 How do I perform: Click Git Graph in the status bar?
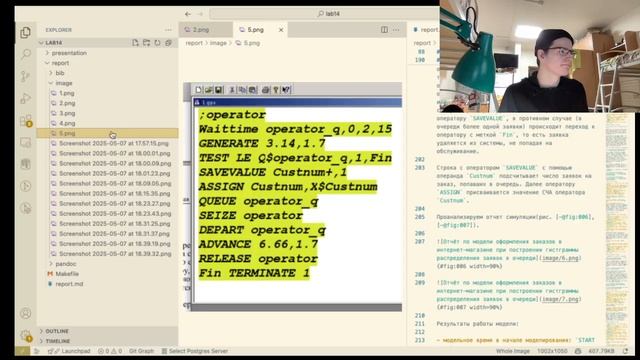pos(142,351)
